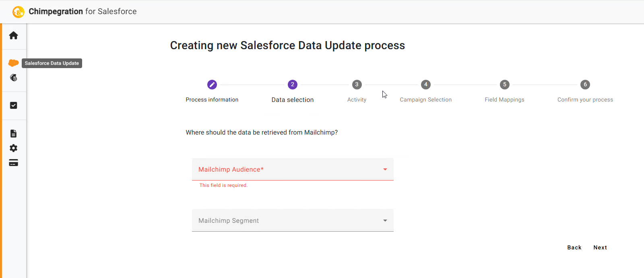The image size is (644, 278).
Task: Open the checkmark tasks sidebar icon
Action: pyautogui.click(x=13, y=105)
